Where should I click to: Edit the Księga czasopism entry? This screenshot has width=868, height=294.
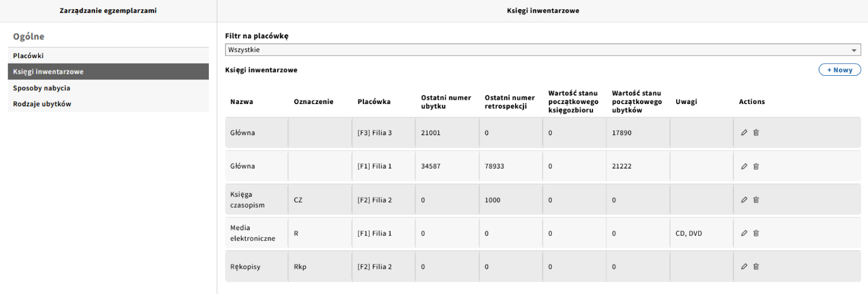[744, 200]
